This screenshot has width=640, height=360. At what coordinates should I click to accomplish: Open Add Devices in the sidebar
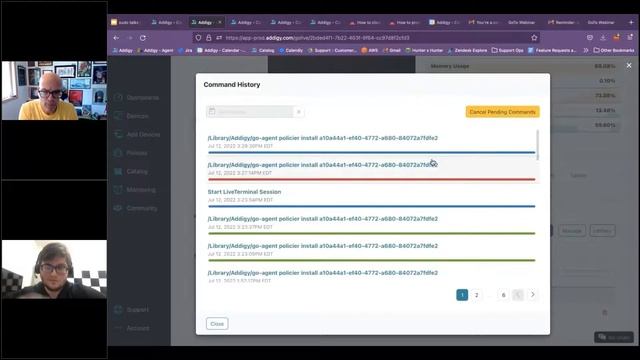point(143,135)
